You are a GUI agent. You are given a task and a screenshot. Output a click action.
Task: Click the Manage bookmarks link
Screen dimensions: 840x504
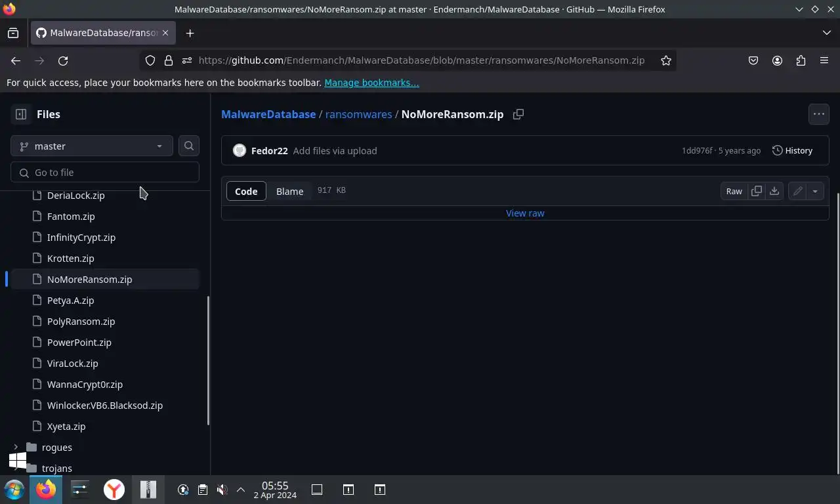[371, 83]
